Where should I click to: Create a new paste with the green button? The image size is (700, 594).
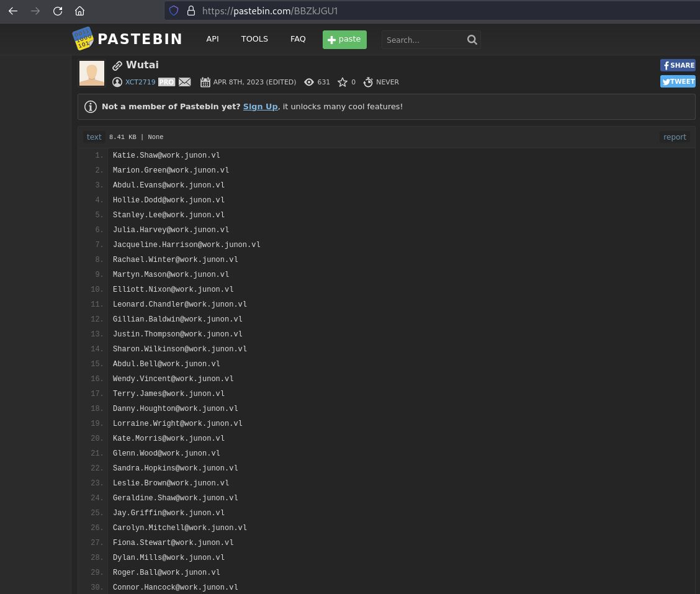coord(344,40)
